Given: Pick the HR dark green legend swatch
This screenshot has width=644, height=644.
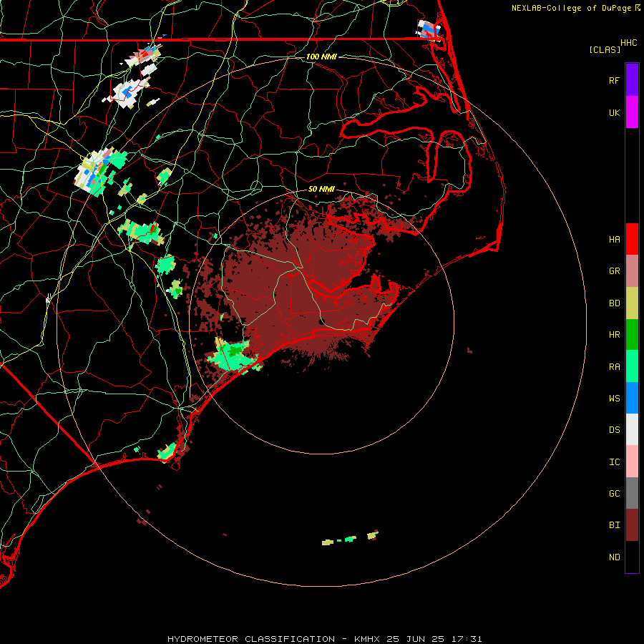Looking at the screenshot, I should pyautogui.click(x=632, y=335).
